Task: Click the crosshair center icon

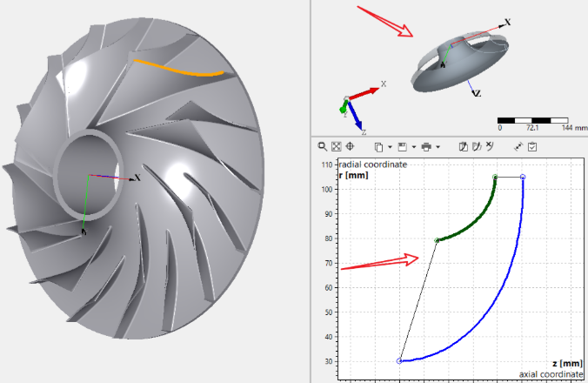Action: pos(350,146)
